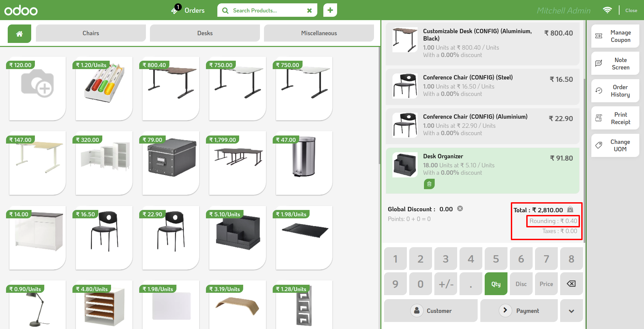Tap numpad key 0
Image resolution: width=644 pixels, height=329 pixels.
(x=421, y=284)
